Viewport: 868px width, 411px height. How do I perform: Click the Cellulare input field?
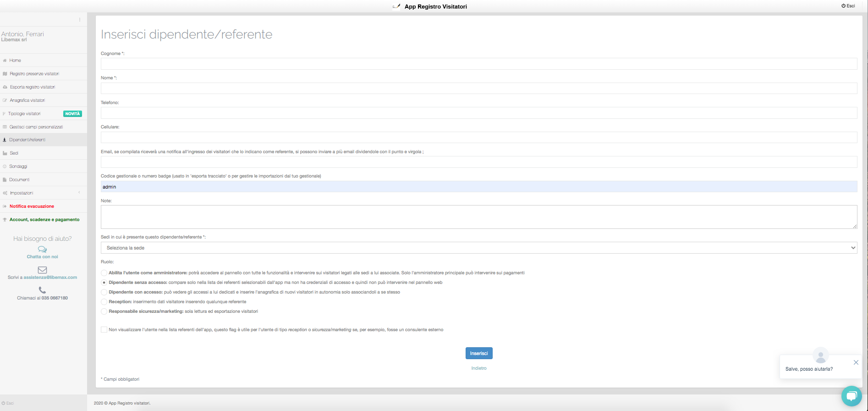[479, 138]
